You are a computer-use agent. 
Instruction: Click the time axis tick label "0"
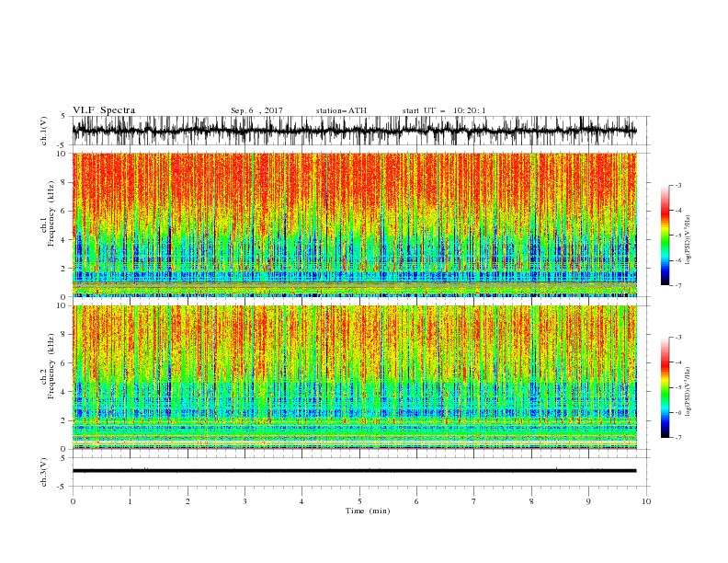(73, 501)
